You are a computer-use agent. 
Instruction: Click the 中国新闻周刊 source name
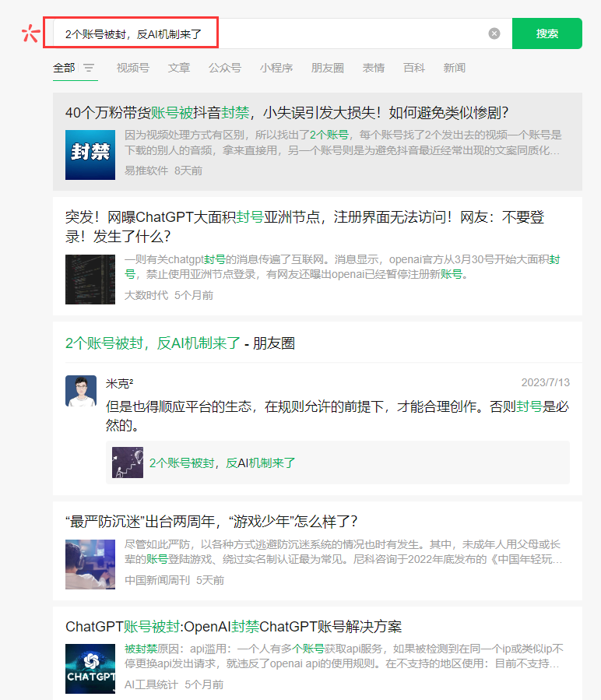pyautogui.click(x=157, y=580)
